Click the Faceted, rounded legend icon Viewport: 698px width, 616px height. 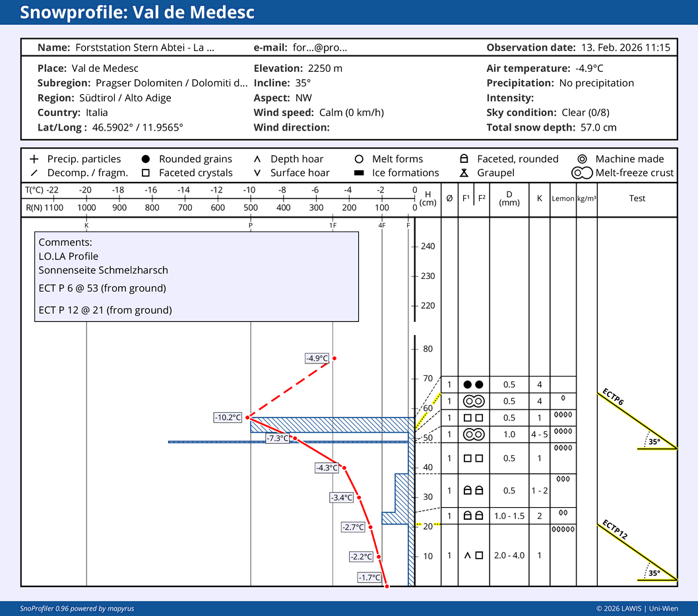[x=464, y=159]
